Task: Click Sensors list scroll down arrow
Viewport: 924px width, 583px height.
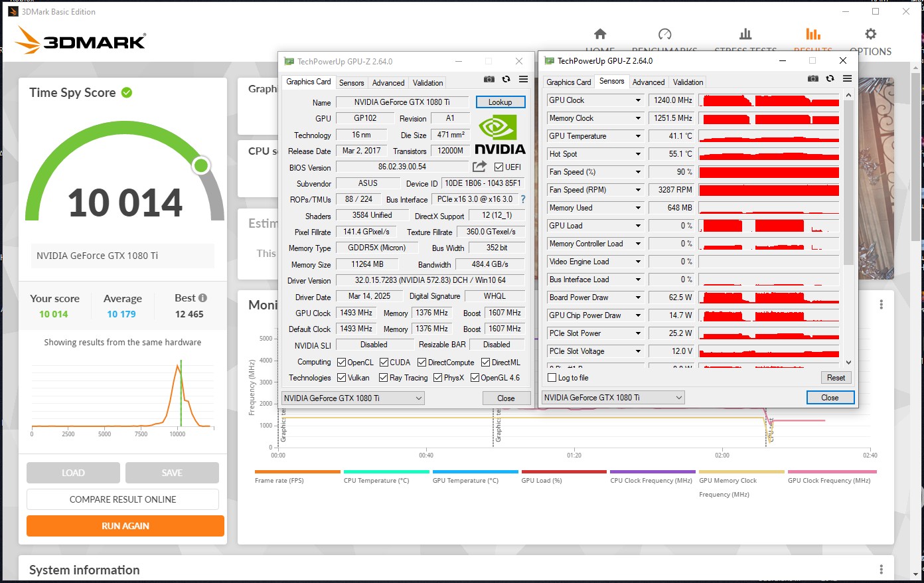Action: tap(848, 363)
